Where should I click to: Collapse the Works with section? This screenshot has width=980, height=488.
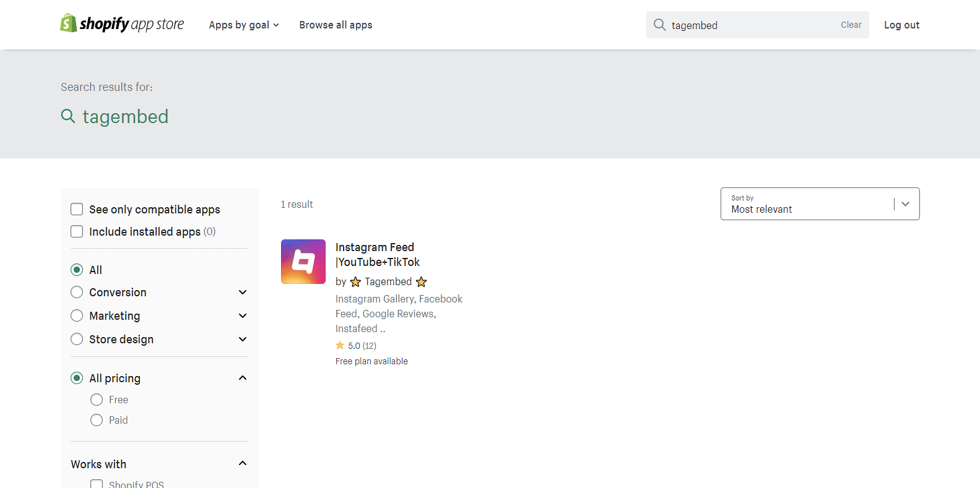[x=243, y=463]
